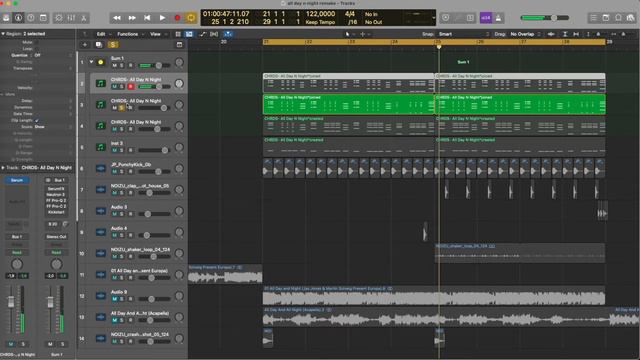
Task: Collapse the Region 2 selected inspector
Action: [x=3, y=34]
